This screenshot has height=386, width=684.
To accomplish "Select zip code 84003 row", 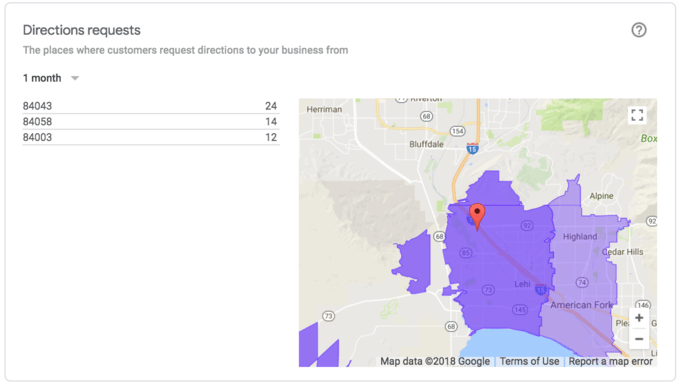I will click(x=150, y=137).
